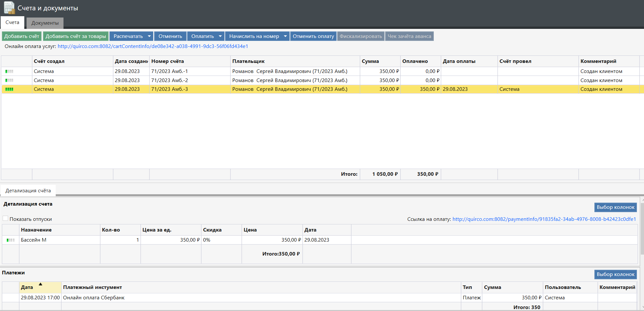Click Добавить счёт за товары button
Viewport: 644px width, 311px height.
pyautogui.click(x=76, y=36)
